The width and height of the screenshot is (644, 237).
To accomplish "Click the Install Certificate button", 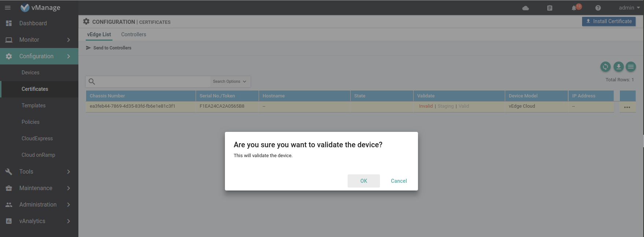I will [x=608, y=22].
